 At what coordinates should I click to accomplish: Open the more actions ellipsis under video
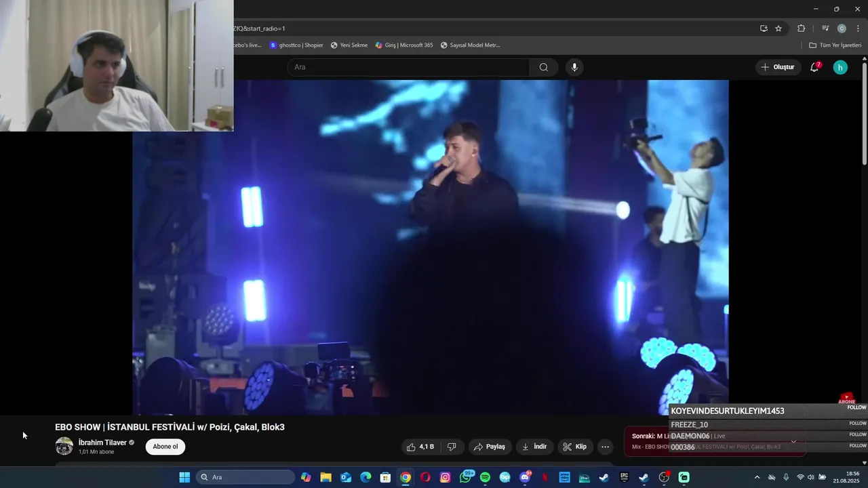point(605,447)
